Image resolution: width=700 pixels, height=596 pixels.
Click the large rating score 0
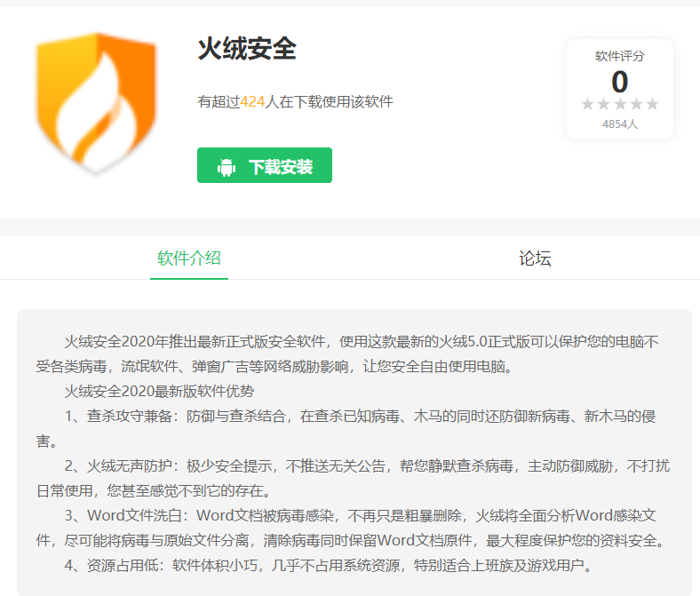click(x=620, y=82)
